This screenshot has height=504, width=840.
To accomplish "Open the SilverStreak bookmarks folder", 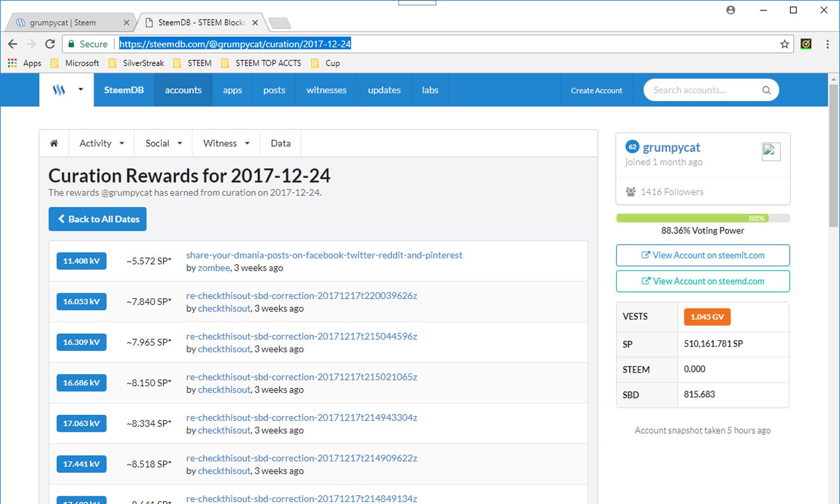I will [x=136, y=63].
